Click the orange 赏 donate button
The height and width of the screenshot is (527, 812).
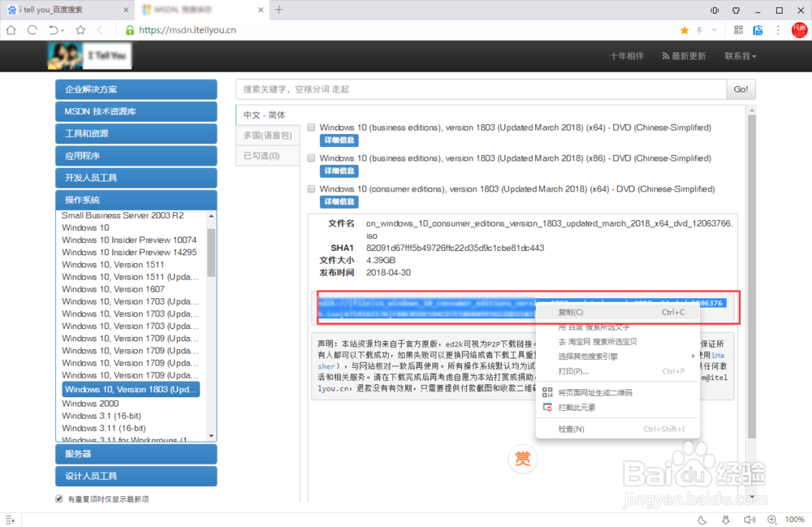522,459
